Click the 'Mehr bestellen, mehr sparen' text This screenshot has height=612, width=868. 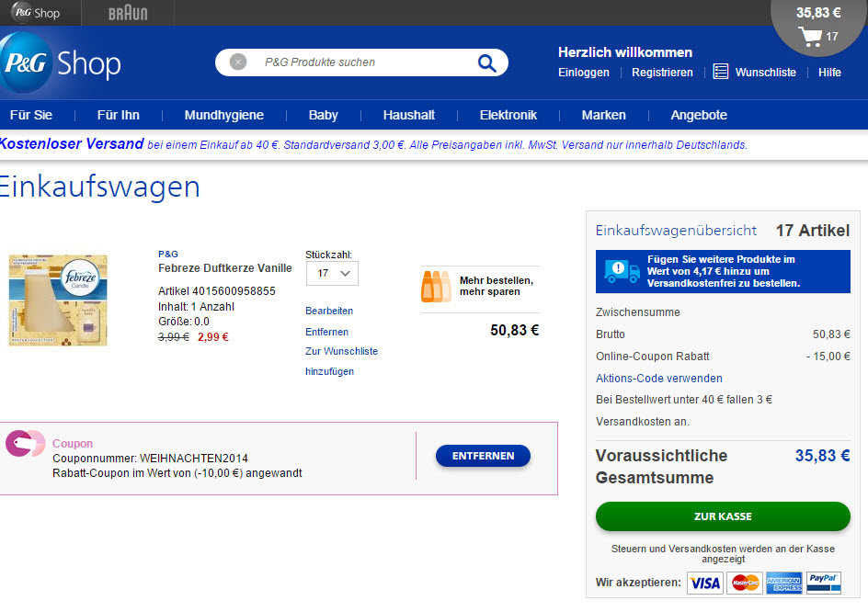pyautogui.click(x=496, y=286)
